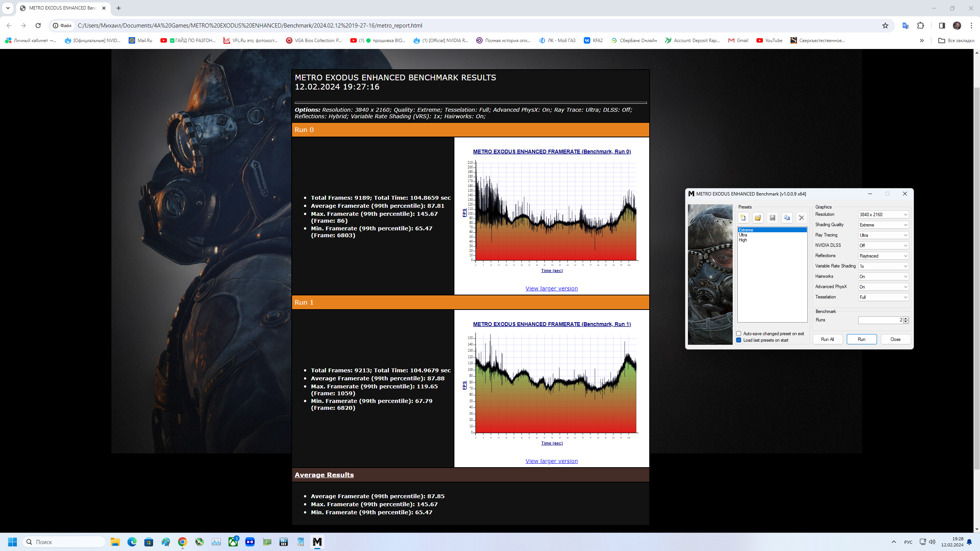
Task: Select the High preset in list
Action: [743, 240]
